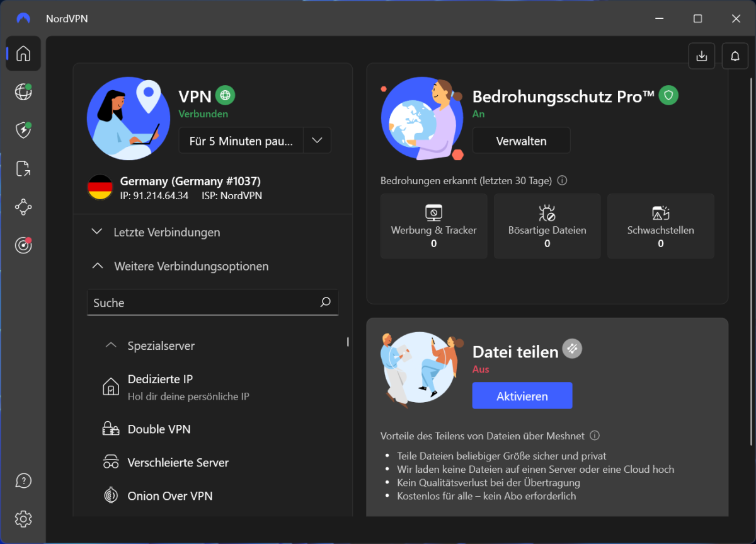Viewport: 756px width, 544px height.
Task: Open the Home tab in sidebar
Action: pyautogui.click(x=23, y=54)
